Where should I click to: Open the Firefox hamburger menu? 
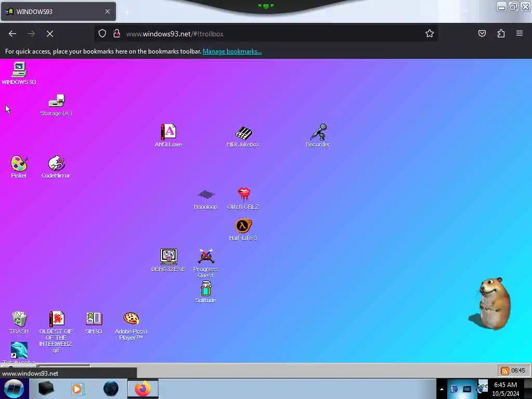click(x=520, y=33)
